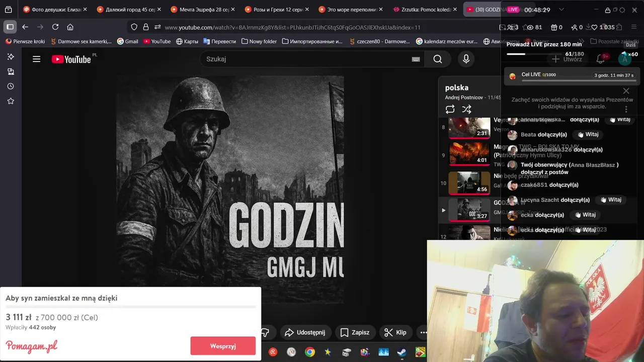Open the Pierwsze kroki bookmark
The width and height of the screenshot is (644, 362).
click(25, 41)
